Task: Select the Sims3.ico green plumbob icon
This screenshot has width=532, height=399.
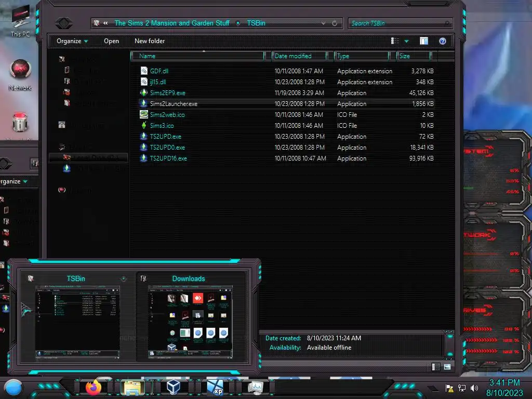Action: coord(144,125)
